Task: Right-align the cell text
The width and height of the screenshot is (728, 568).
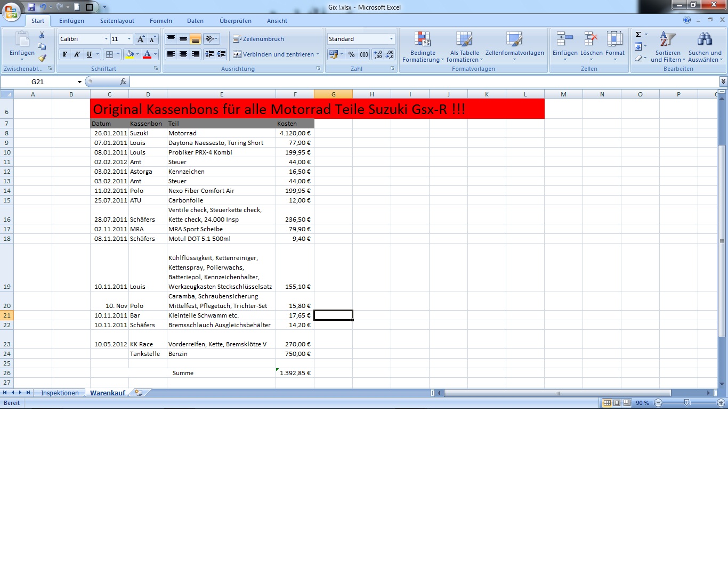Action: 196,54
